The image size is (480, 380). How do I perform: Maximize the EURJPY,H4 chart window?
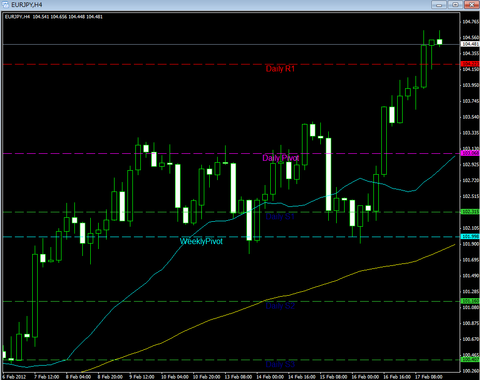[x=455, y=5]
